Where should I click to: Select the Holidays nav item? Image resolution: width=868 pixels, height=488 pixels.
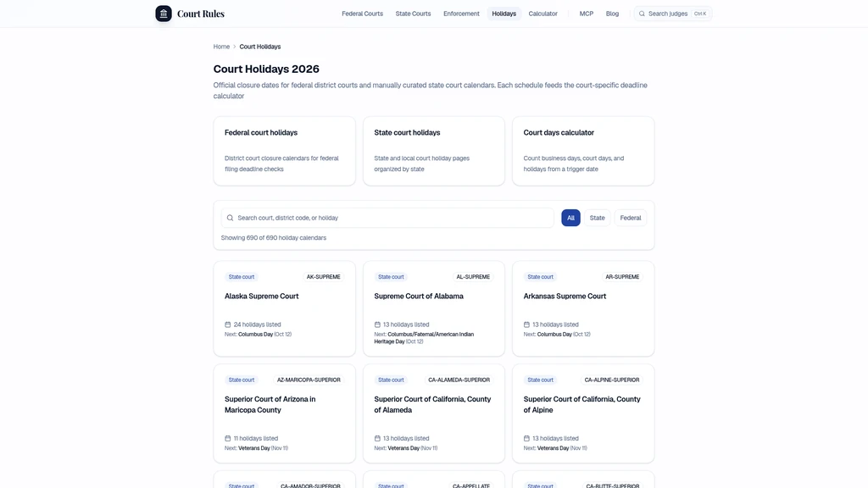[504, 14]
